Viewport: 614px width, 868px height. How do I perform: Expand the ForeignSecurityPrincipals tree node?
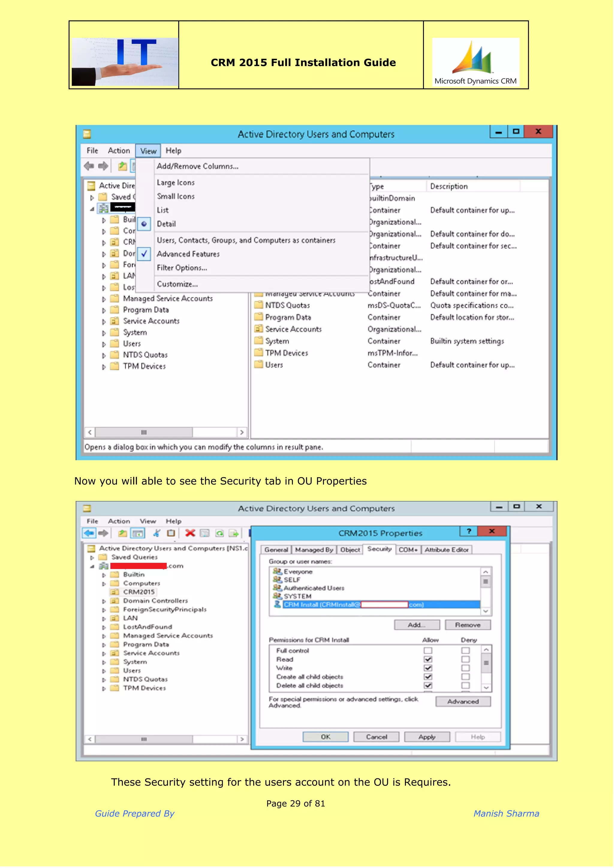click(104, 610)
